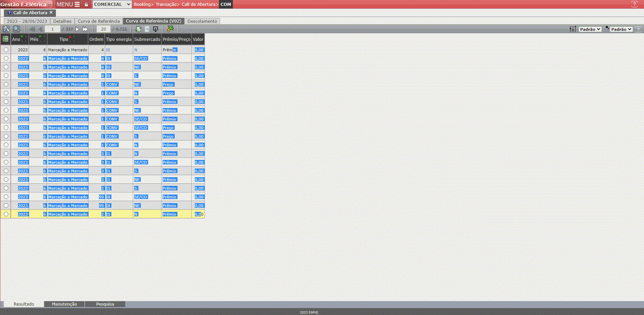Viewport: 644px width, 315px height.
Task: Click the Excel export icon
Action: tap(170, 29)
